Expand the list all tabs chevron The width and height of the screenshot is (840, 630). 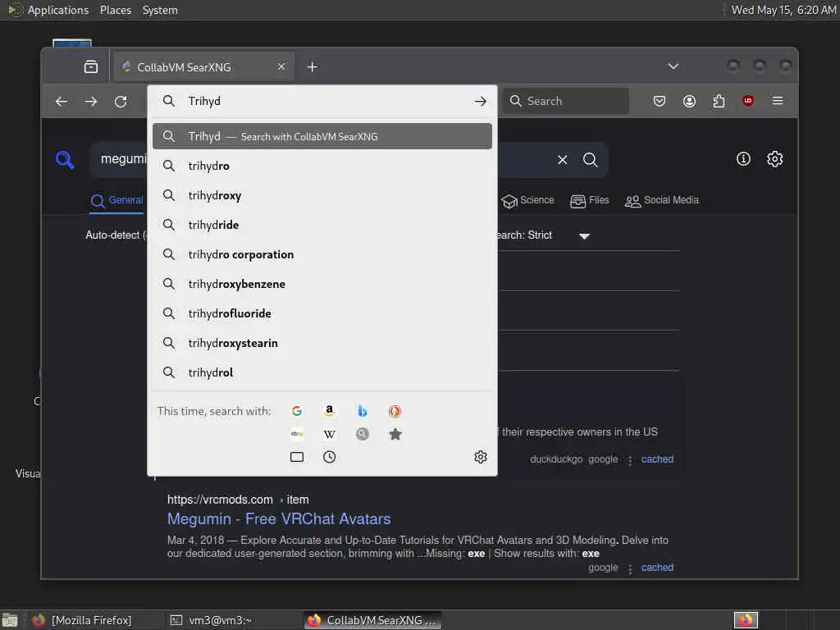click(x=673, y=66)
